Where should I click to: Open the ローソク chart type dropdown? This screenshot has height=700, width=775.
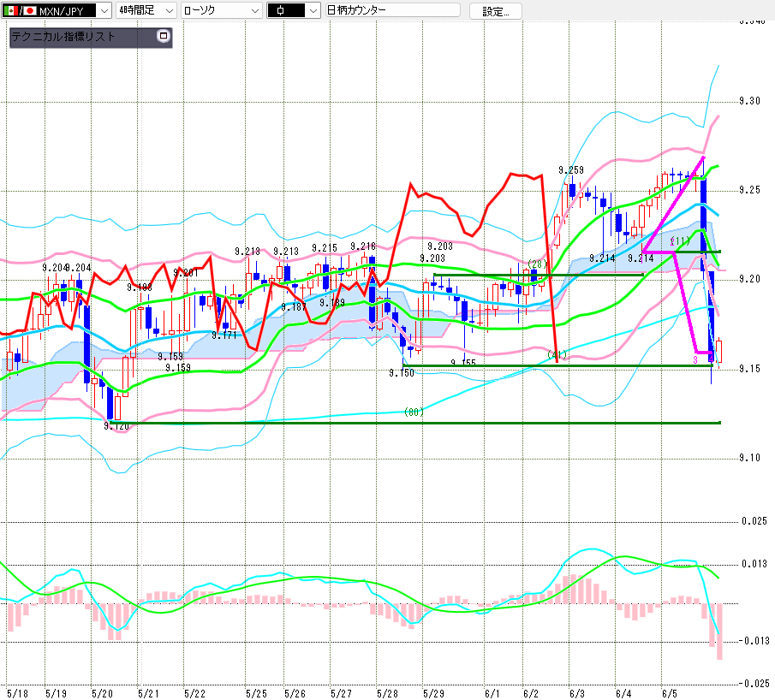pos(221,10)
